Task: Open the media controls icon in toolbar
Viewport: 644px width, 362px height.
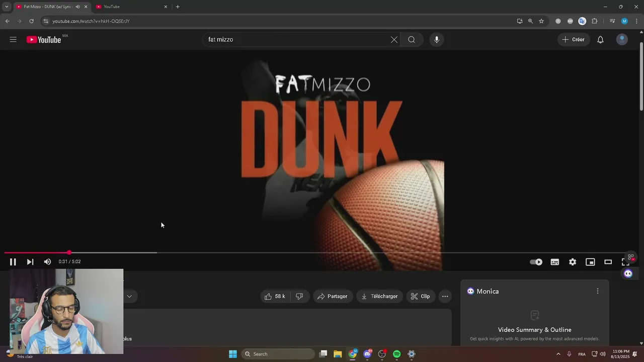Action: pos(612,21)
